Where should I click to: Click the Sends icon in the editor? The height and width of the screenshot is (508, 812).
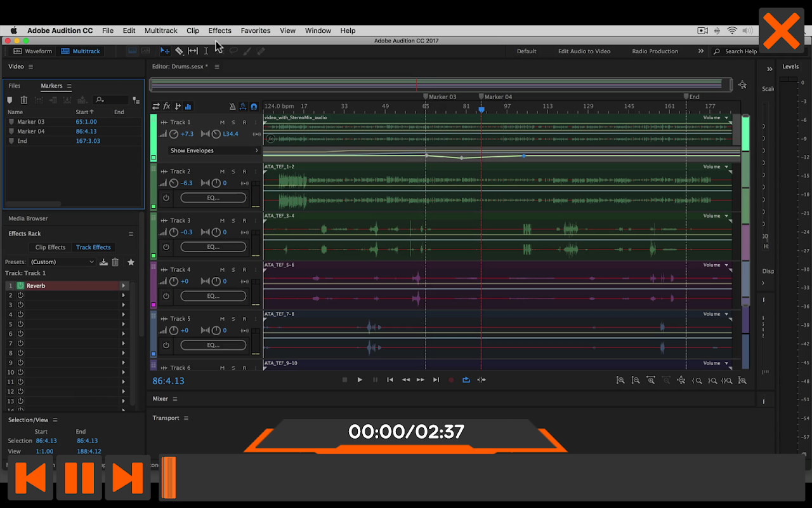click(x=178, y=106)
